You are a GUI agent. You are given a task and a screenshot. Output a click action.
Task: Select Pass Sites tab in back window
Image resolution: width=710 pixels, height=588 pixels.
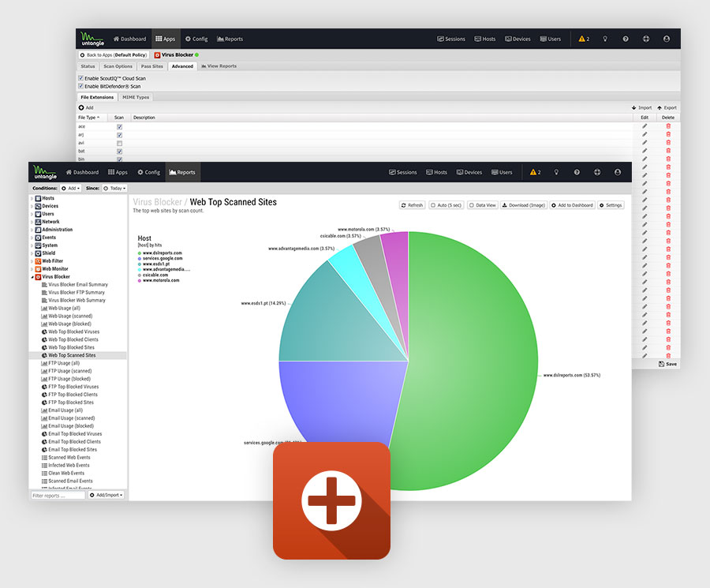click(151, 66)
